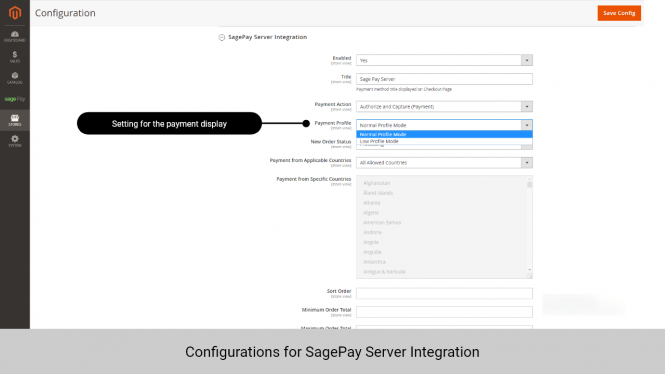This screenshot has width=665, height=374.
Task: Click the Title input field
Action: [444, 79]
